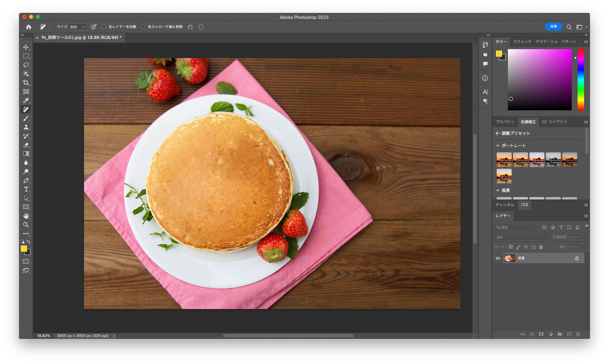Select the Lasso tool
The height and width of the screenshot is (364, 609).
(x=26, y=65)
